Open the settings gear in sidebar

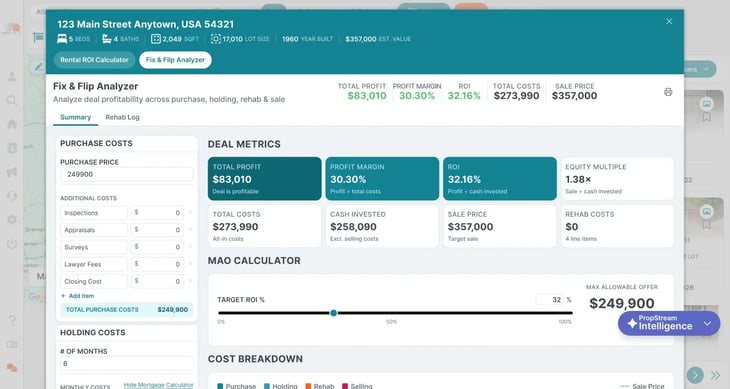click(12, 219)
